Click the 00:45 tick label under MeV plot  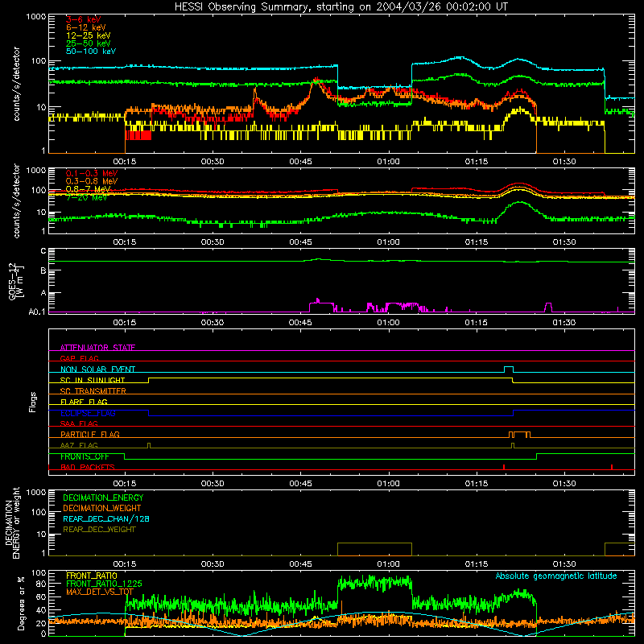click(300, 242)
